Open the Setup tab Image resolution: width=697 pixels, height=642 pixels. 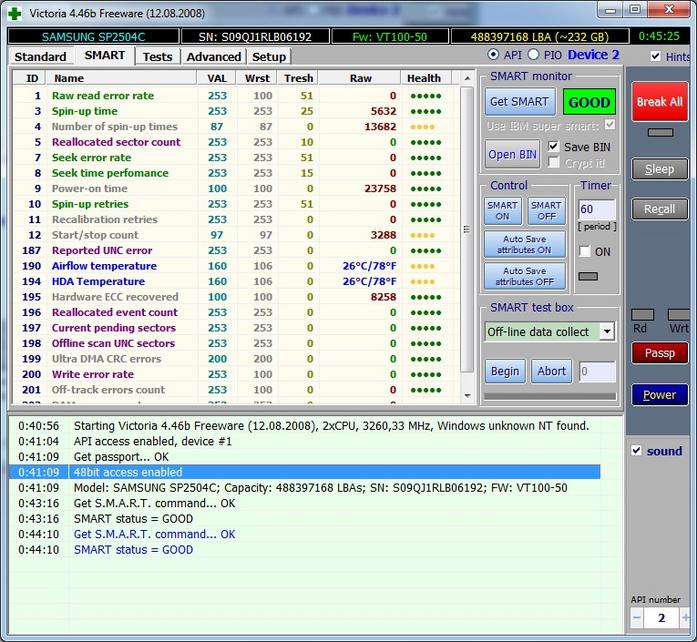click(x=269, y=57)
